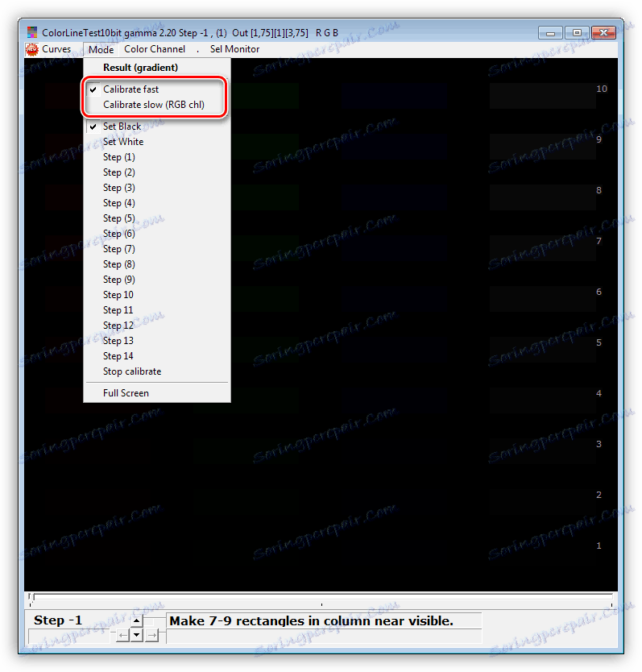The width and height of the screenshot is (642, 672).
Task: Select Result (gradient) menu entry
Action: click(157, 68)
